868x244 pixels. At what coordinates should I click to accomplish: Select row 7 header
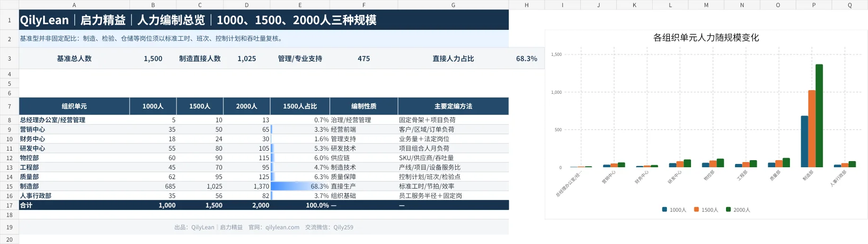(x=9, y=106)
